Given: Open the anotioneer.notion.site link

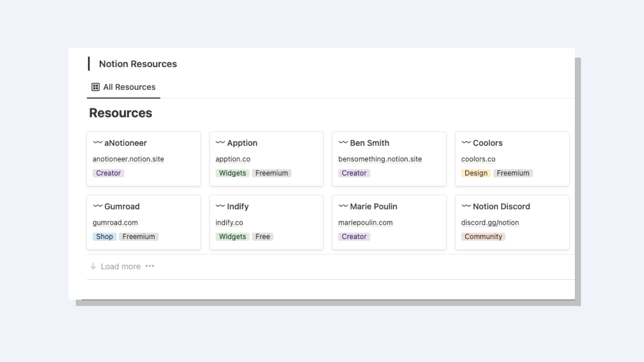Looking at the screenshot, I should click(x=128, y=159).
